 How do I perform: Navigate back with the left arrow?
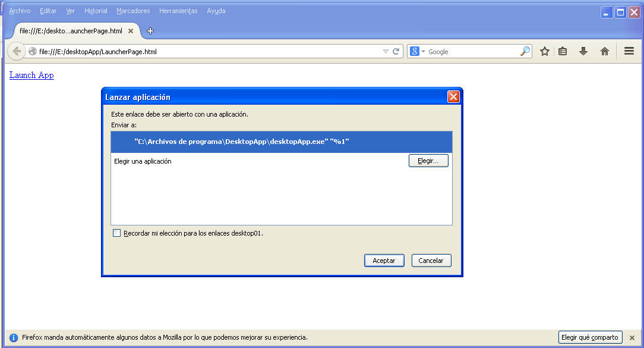pyautogui.click(x=17, y=51)
